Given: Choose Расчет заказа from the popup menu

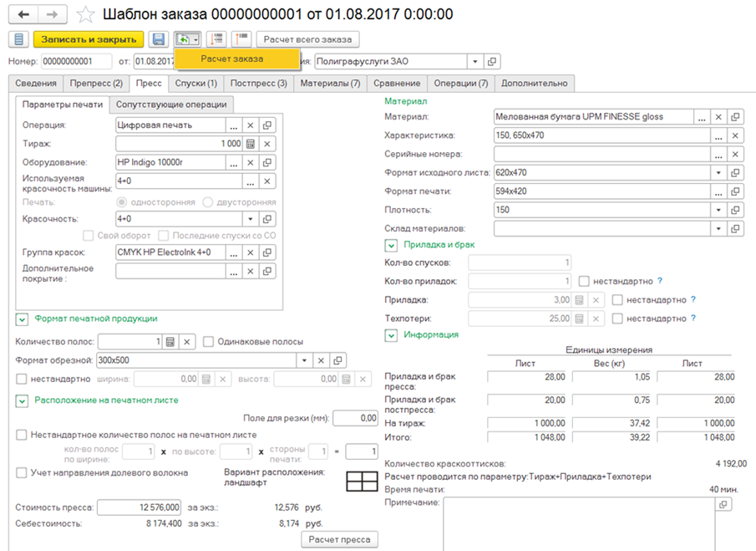Looking at the screenshot, I should (x=231, y=59).
